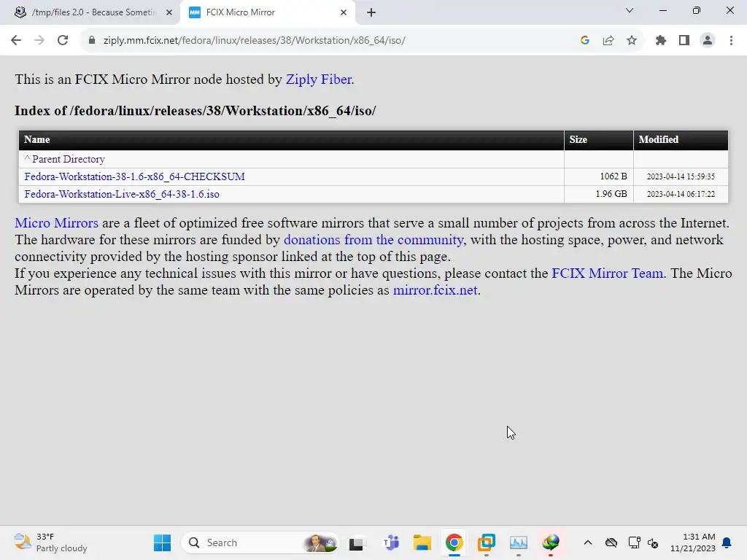Close the /tmp/files 2.0 tab
Viewport: 747px width, 560px height.
click(169, 12)
